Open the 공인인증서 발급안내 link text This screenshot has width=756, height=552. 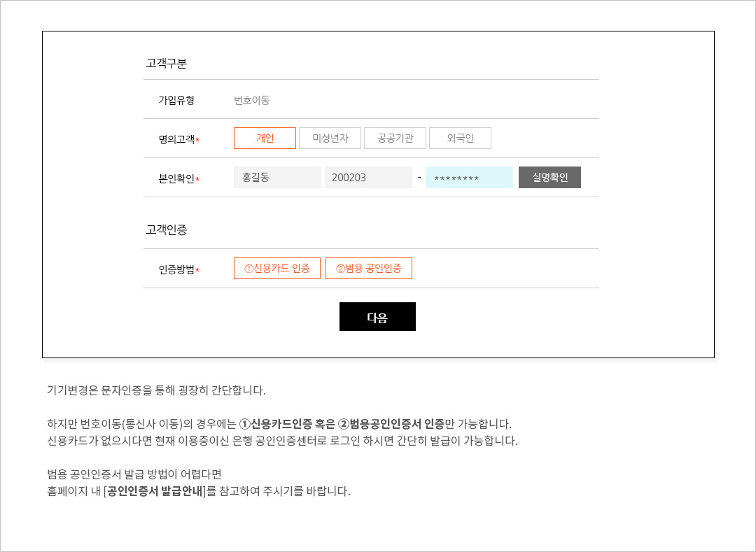(155, 491)
